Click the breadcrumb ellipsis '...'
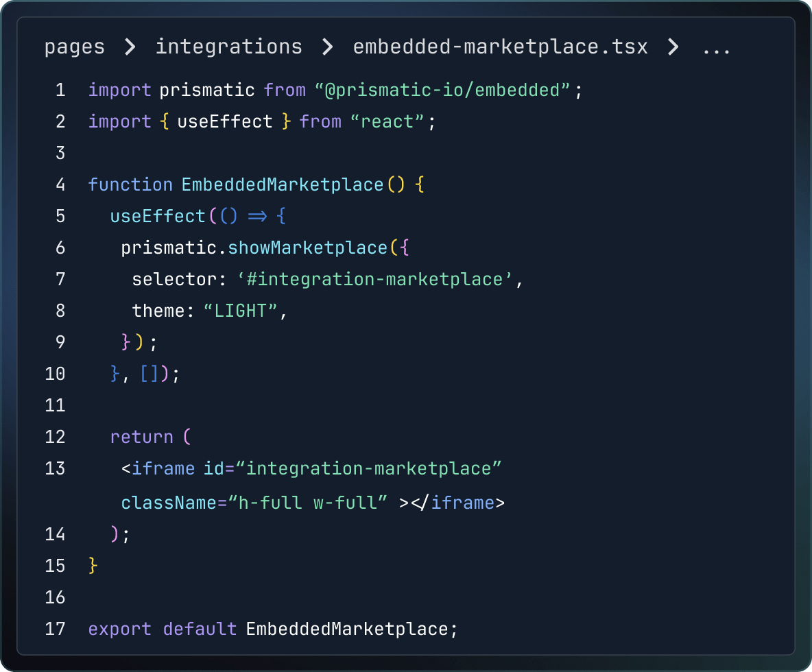 pos(716,51)
